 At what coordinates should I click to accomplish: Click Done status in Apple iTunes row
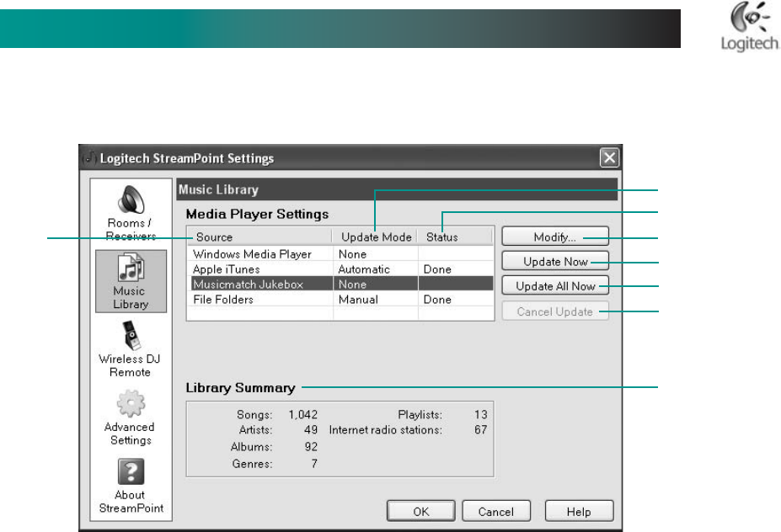point(437,269)
